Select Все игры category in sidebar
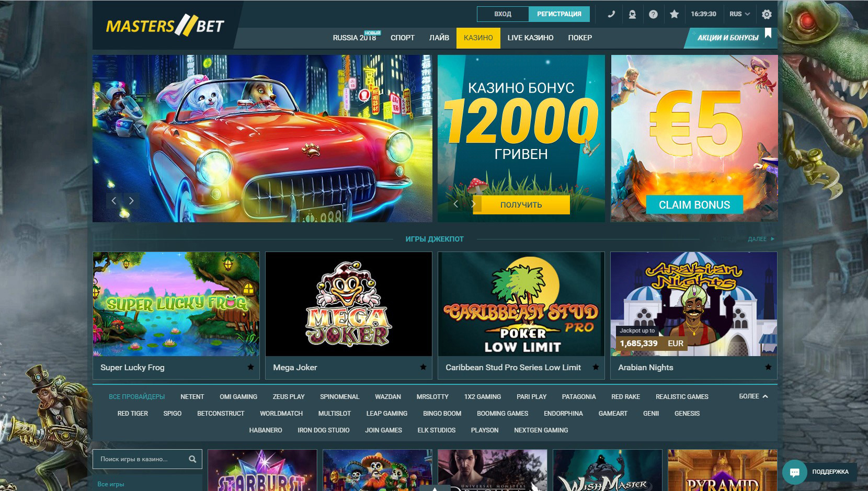This screenshot has height=491, width=868. (x=111, y=484)
